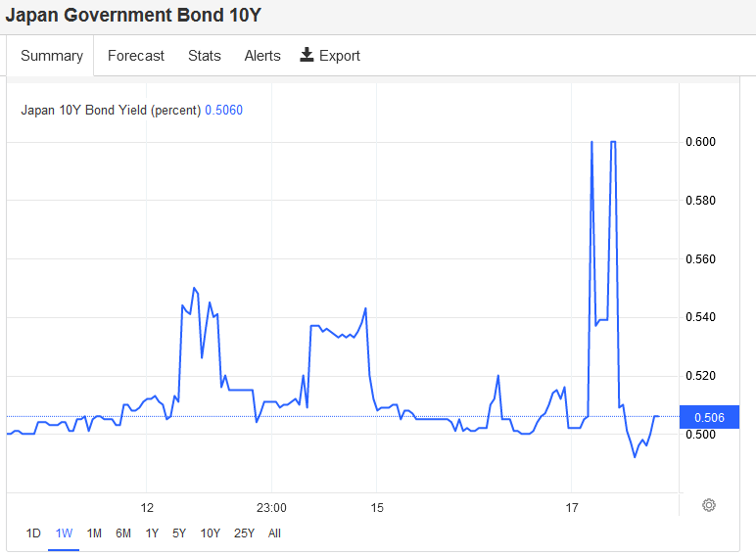Select the 1D time range
The image size is (756, 556).
[33, 533]
